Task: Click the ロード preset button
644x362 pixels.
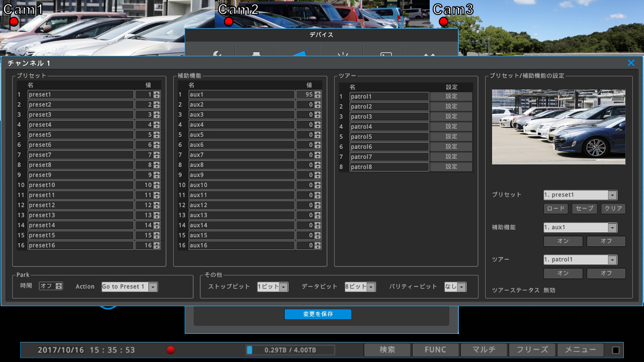Action: [556, 209]
